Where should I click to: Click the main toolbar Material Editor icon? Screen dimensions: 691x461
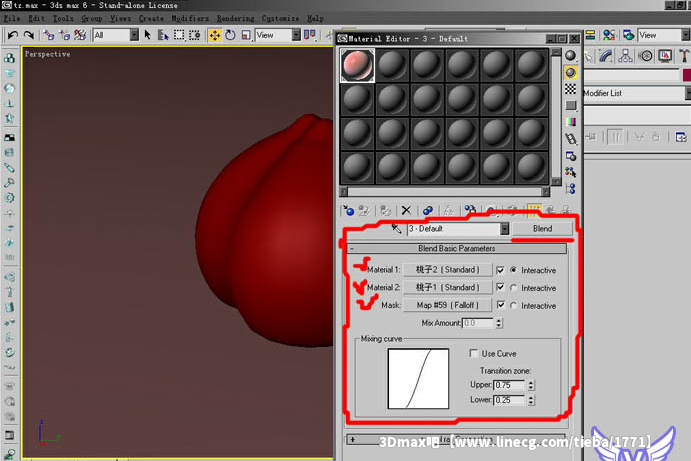(609, 35)
